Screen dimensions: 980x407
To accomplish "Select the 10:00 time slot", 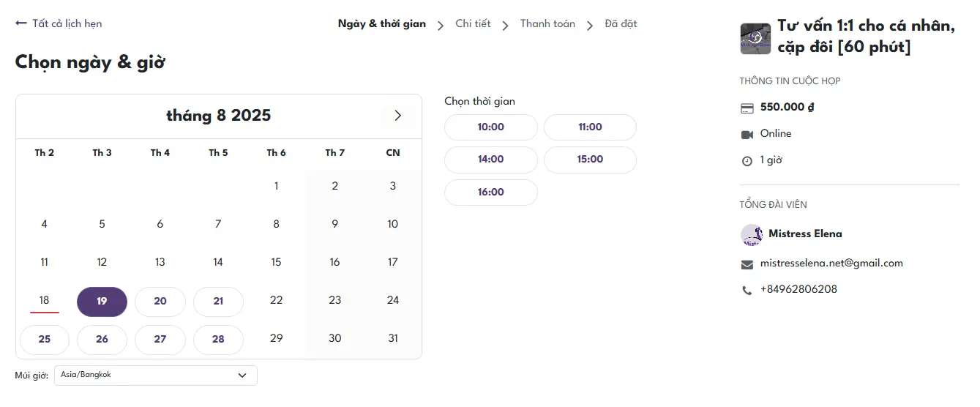I will pyautogui.click(x=490, y=127).
